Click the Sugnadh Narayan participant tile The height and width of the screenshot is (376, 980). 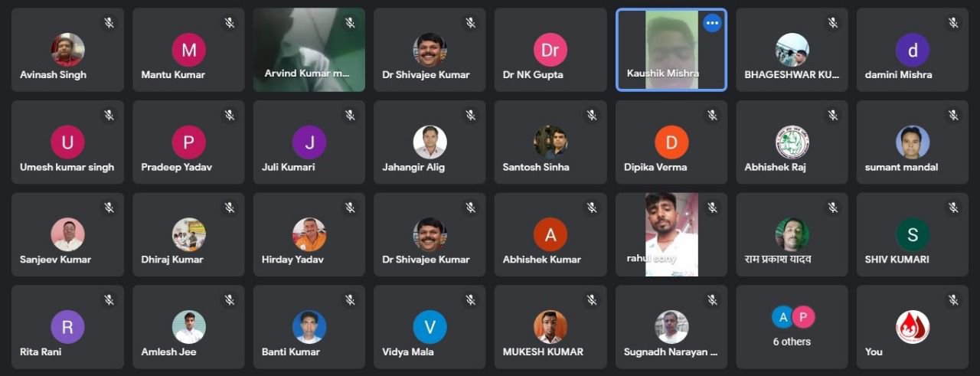pos(671,327)
